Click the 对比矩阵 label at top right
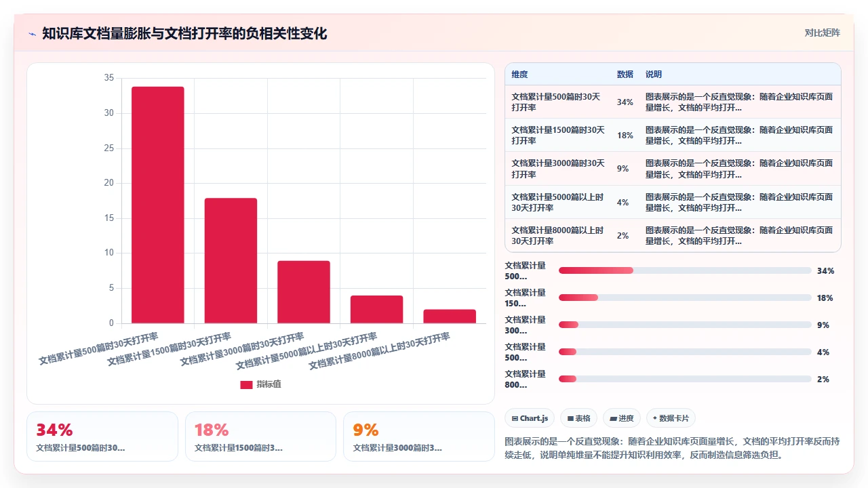Screen dimensions: 868x488 [x=822, y=33]
